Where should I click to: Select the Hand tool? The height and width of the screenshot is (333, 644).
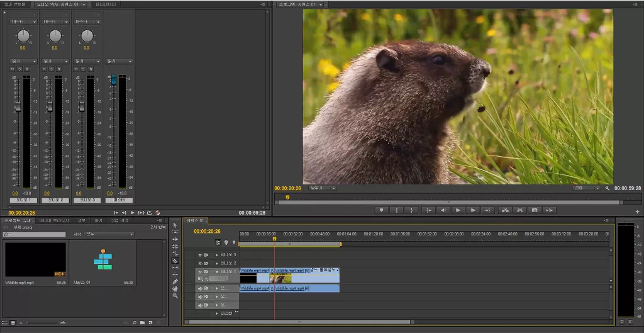pos(175,288)
